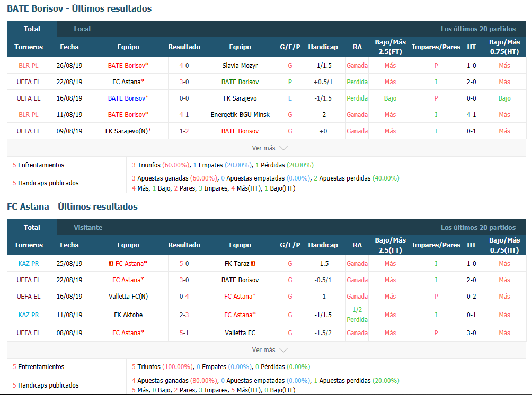Click the -2 handicap value
This screenshot has height=395, width=532.
(x=323, y=114)
